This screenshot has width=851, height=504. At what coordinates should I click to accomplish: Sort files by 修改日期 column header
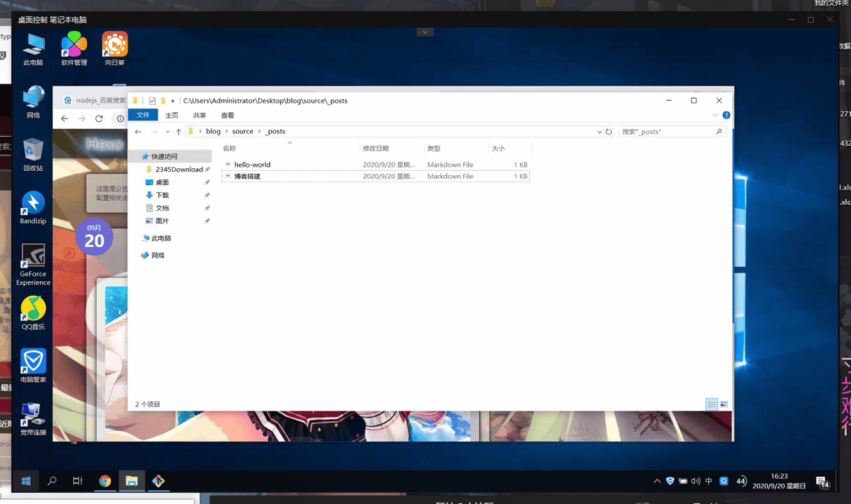pyautogui.click(x=376, y=149)
